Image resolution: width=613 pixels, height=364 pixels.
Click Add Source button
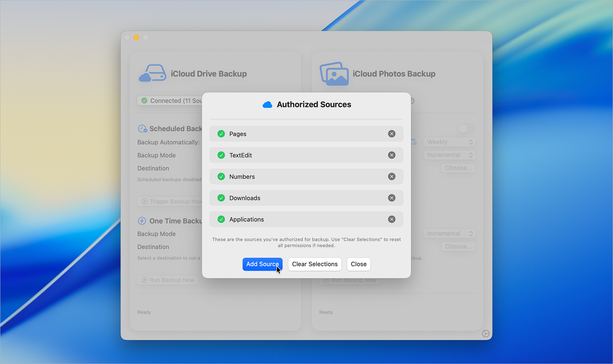[x=262, y=264]
